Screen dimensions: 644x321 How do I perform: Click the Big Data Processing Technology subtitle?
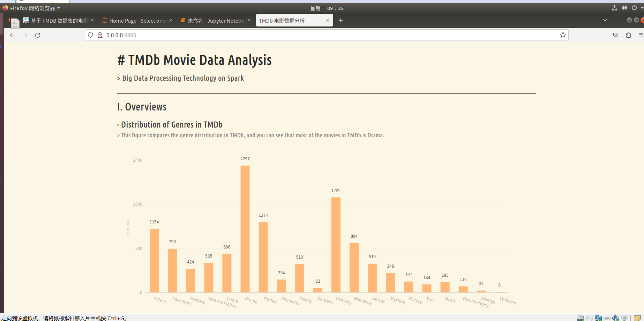click(x=180, y=78)
